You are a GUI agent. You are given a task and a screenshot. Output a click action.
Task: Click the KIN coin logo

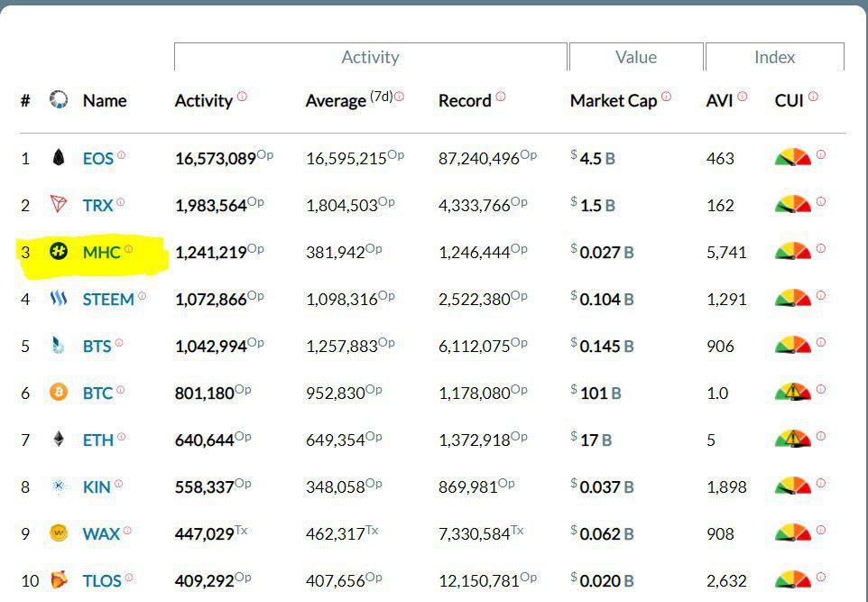click(58, 486)
